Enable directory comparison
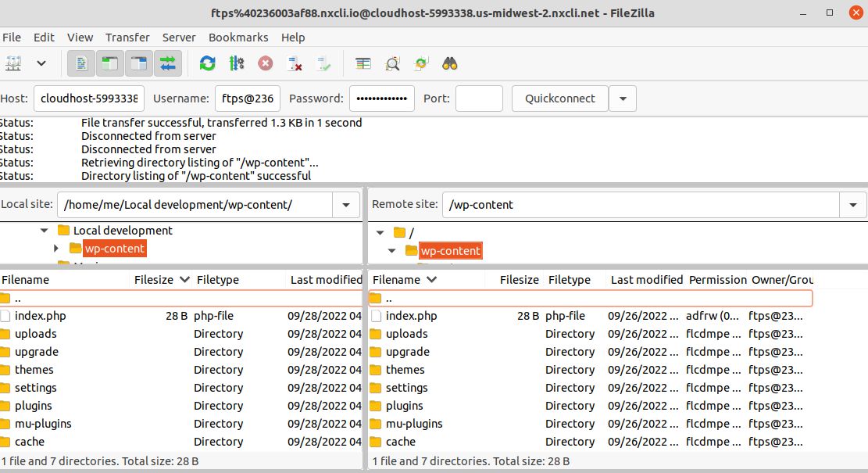 point(392,63)
